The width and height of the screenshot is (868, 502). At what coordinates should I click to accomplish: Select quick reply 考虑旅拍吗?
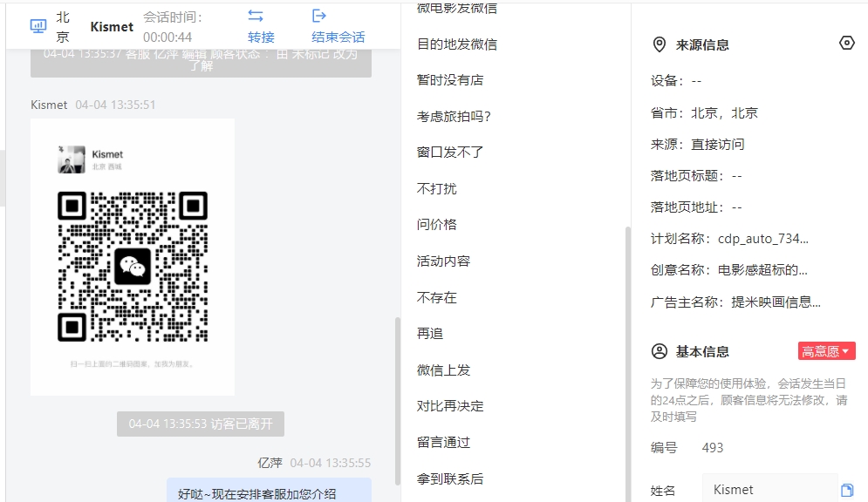pos(454,117)
